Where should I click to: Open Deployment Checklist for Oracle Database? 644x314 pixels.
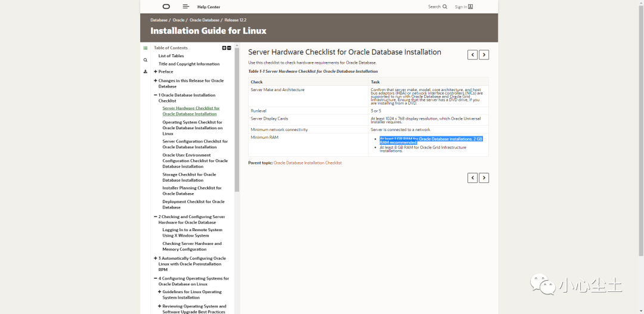193,204
